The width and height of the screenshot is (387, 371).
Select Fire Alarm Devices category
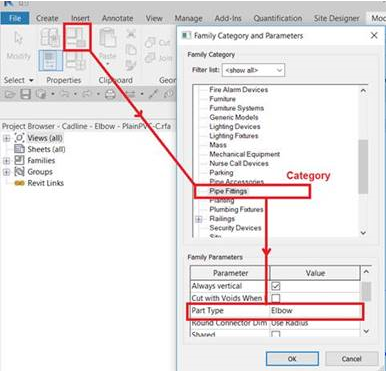pos(238,90)
